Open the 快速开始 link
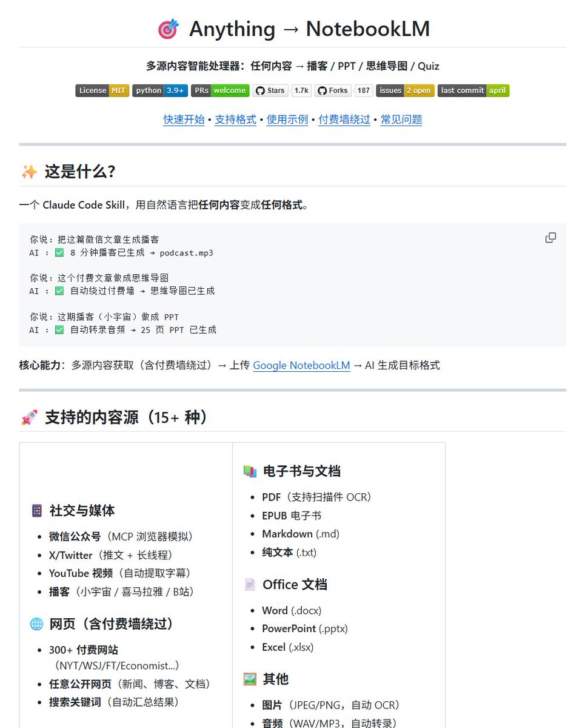The height and width of the screenshot is (728, 585). 184,120
